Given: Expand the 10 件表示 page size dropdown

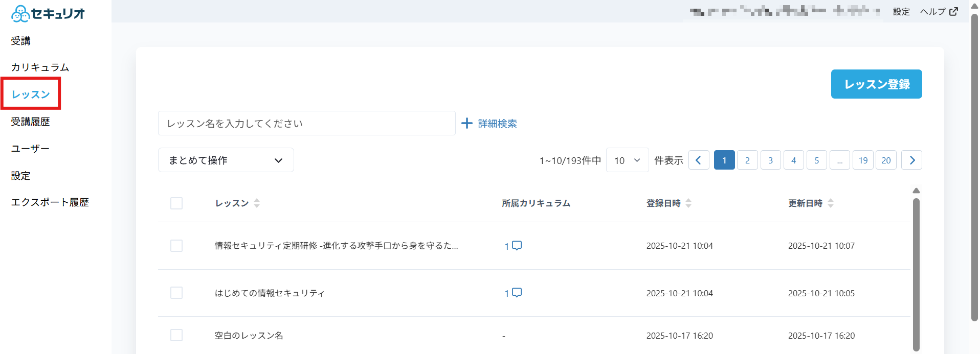Looking at the screenshot, I should 627,160.
